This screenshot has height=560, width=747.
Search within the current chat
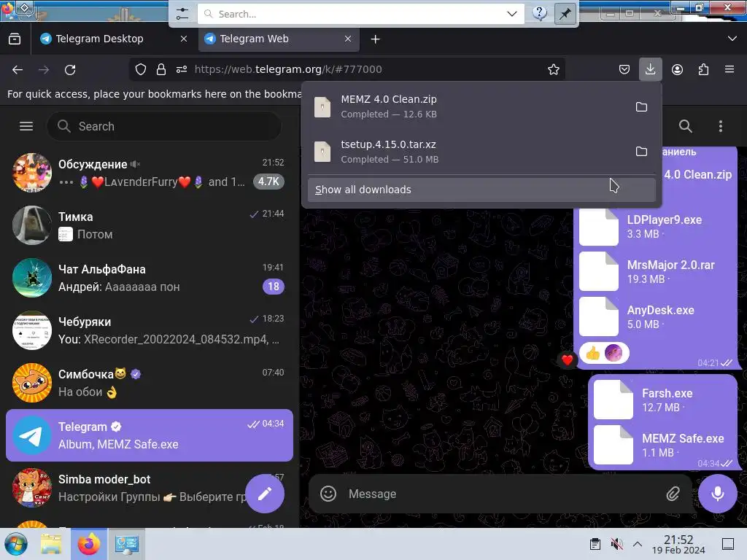pyautogui.click(x=686, y=126)
